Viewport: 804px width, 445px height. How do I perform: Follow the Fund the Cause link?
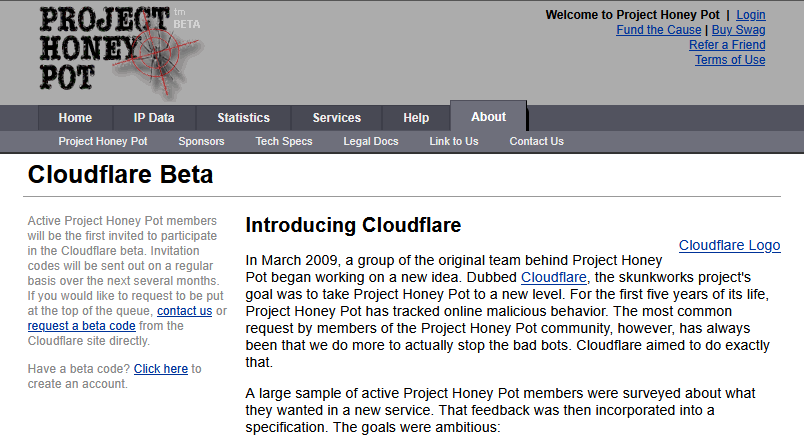click(658, 30)
